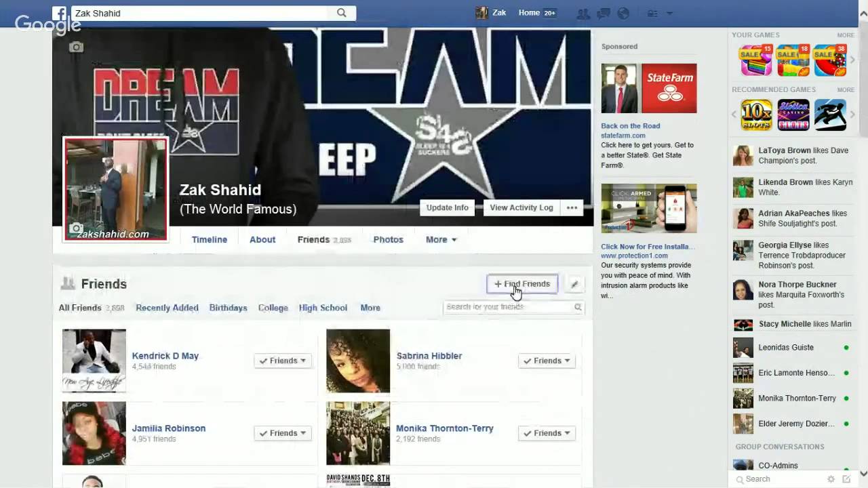This screenshot has width=868, height=488.
Task: Open More filter in friends list
Action: tap(370, 308)
